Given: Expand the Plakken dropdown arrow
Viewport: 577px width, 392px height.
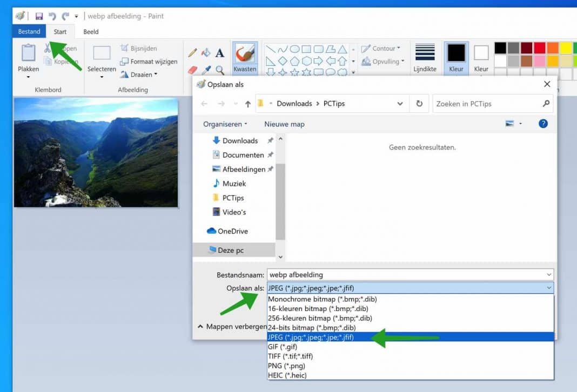Looking at the screenshot, I should coord(28,76).
